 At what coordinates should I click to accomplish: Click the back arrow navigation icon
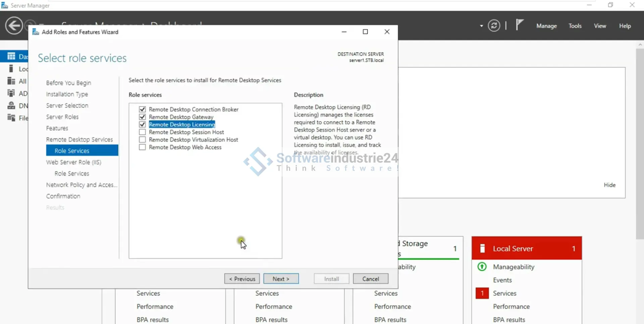pos(14,26)
